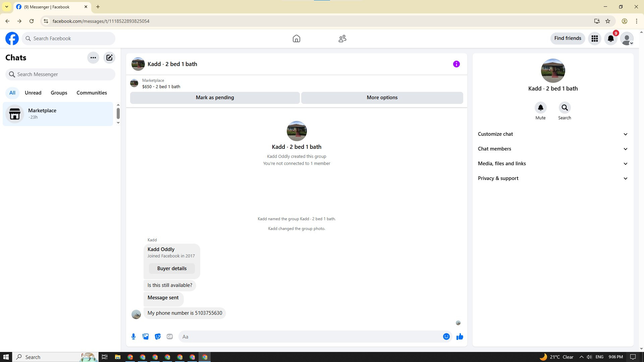The image size is (644, 362).
Task: Click the voice clip microphone icon
Action: click(x=133, y=337)
